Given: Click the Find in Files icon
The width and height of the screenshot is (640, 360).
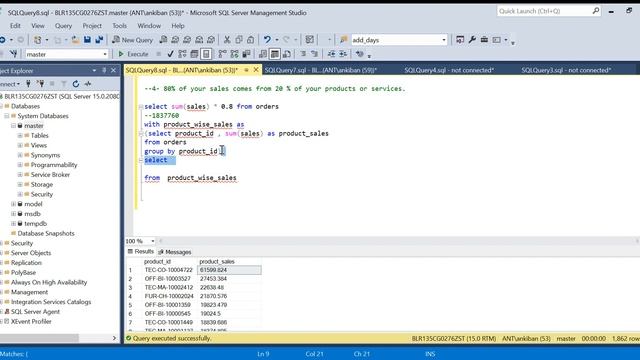Looking at the screenshot, I should [343, 40].
